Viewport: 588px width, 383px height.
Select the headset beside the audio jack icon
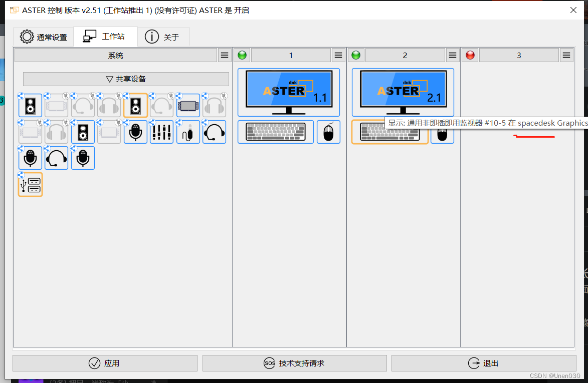coord(214,132)
